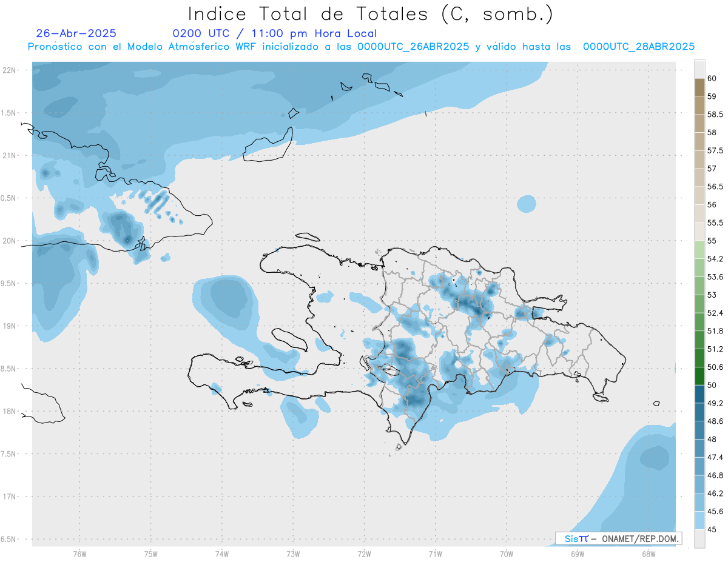
Task: Click the colorbar value '51.2'
Action: click(715, 349)
